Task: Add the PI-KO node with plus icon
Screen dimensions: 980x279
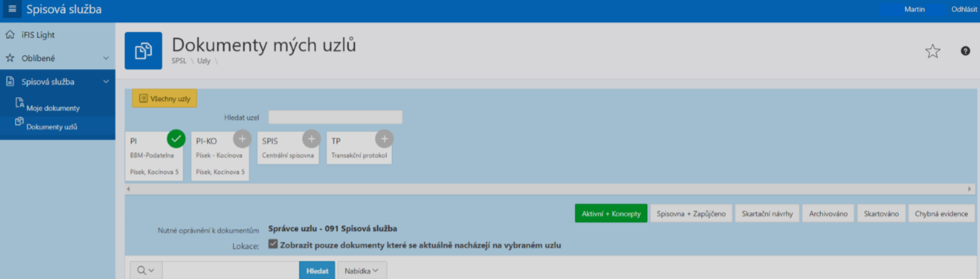Action: point(242,138)
